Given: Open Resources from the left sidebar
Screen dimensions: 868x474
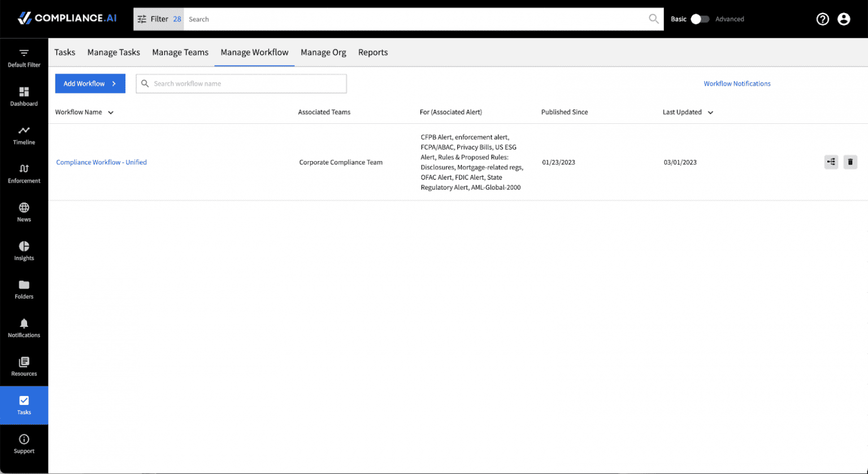Looking at the screenshot, I should [x=24, y=365].
